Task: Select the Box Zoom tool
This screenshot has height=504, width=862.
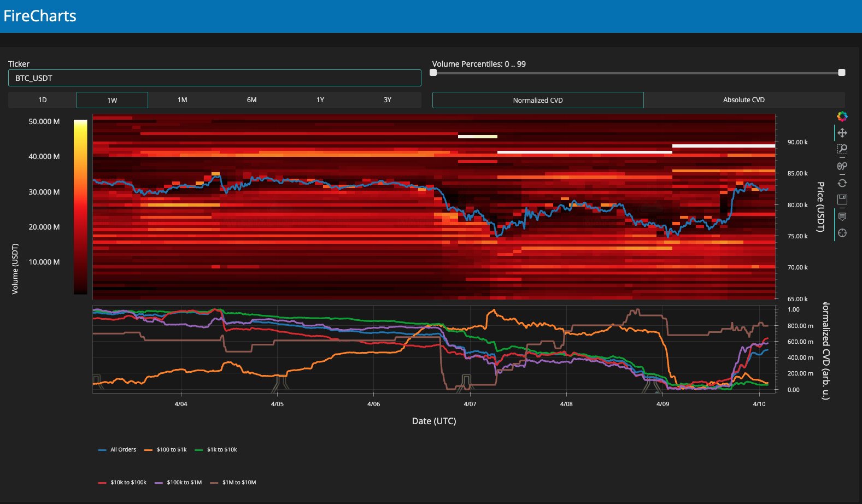Action: [x=842, y=149]
